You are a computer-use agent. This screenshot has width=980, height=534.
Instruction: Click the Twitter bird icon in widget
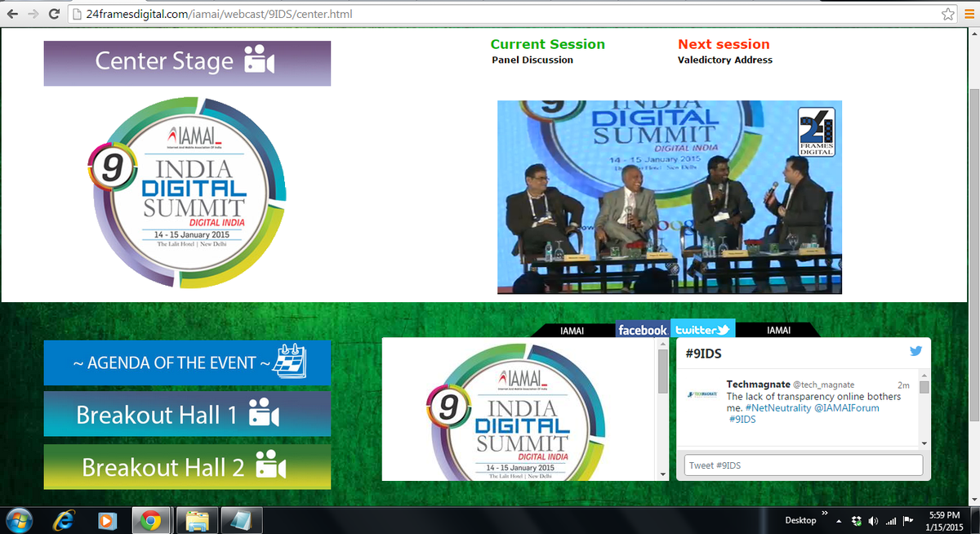[915, 351]
